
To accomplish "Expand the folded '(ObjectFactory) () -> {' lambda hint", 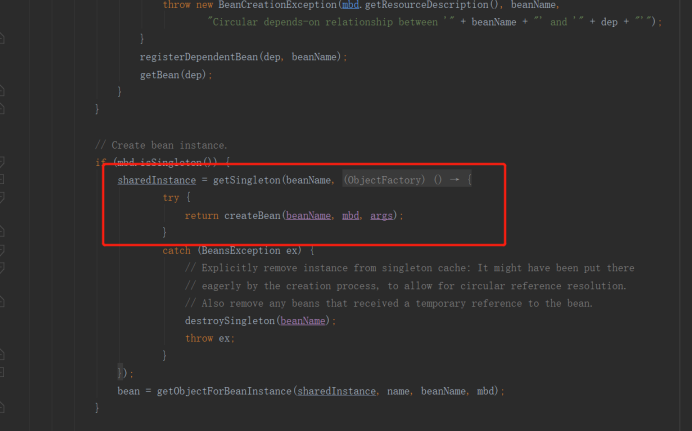I will (x=407, y=180).
